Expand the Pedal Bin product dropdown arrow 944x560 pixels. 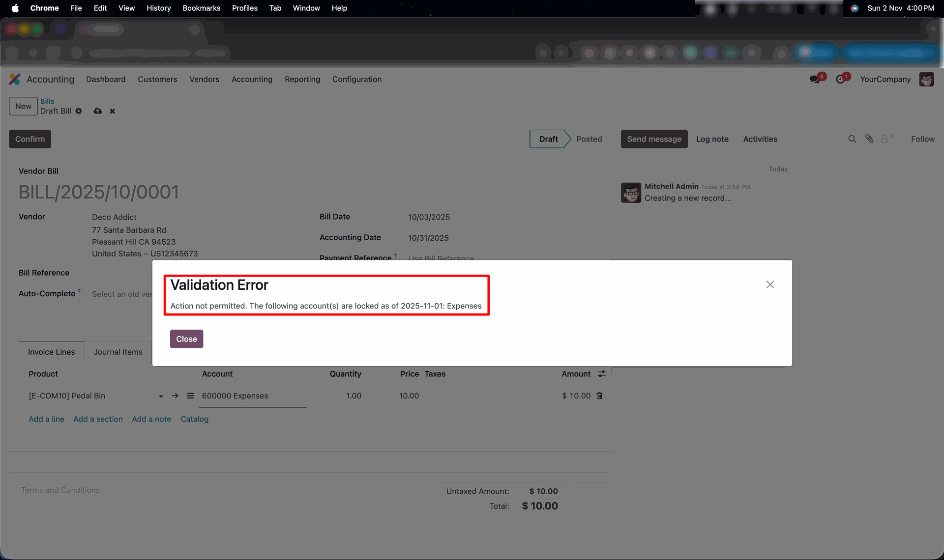pyautogui.click(x=161, y=396)
